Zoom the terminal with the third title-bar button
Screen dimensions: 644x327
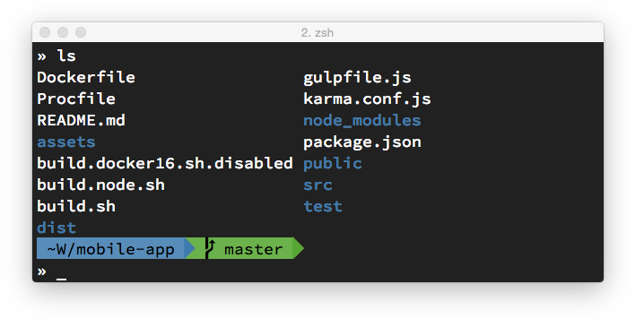tap(81, 32)
